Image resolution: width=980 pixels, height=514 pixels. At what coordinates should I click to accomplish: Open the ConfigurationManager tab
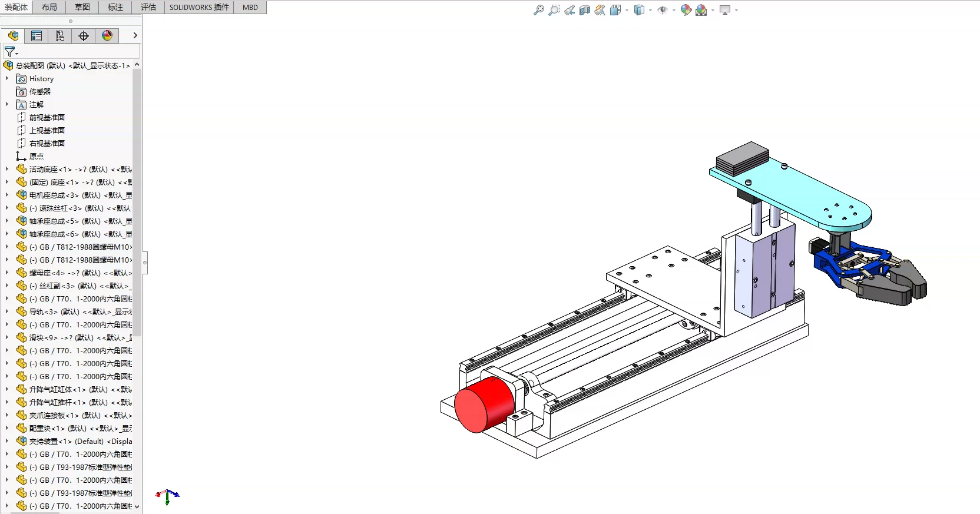[x=60, y=36]
